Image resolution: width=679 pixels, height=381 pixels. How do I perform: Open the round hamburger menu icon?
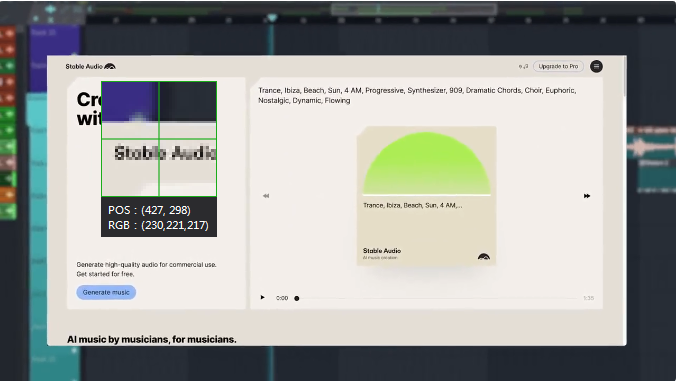(x=596, y=66)
